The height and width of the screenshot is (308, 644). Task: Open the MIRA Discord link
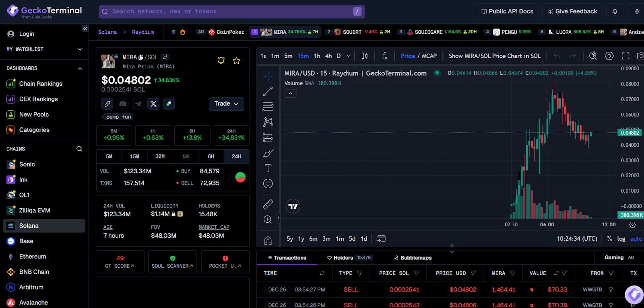[123, 104]
